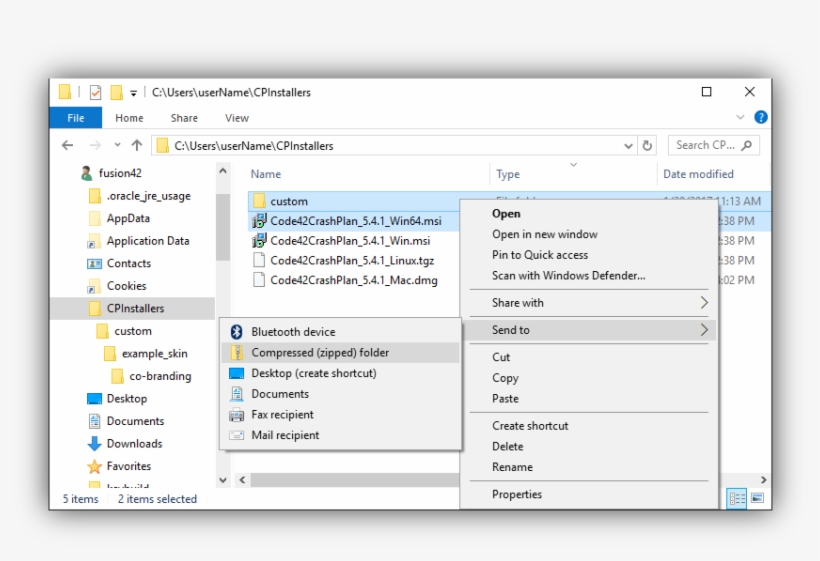Expand the ribbon chevron

(740, 117)
